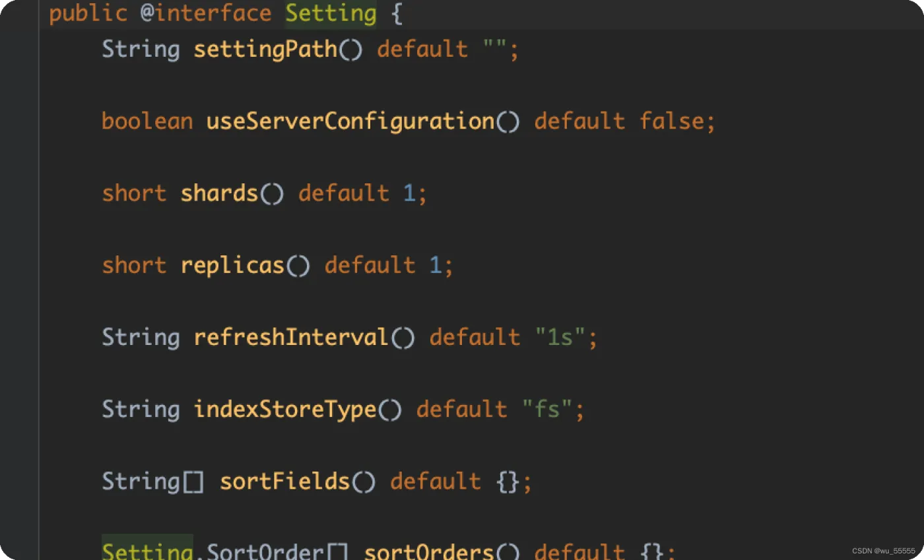Viewport: 924px width, 560px height.
Task: Click the short keyword before shards
Action: (x=134, y=193)
